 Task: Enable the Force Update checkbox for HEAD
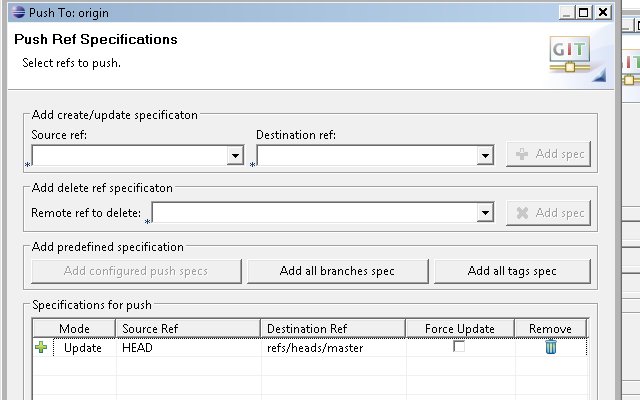pos(459,347)
